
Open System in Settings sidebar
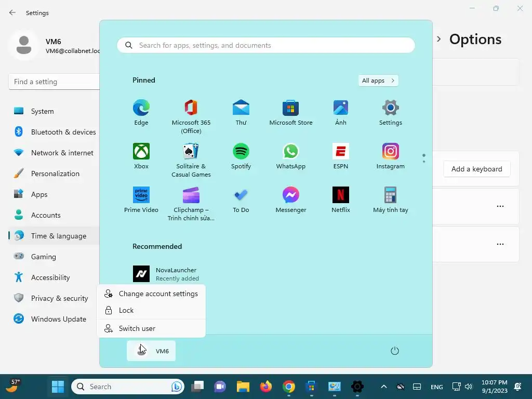54,111
